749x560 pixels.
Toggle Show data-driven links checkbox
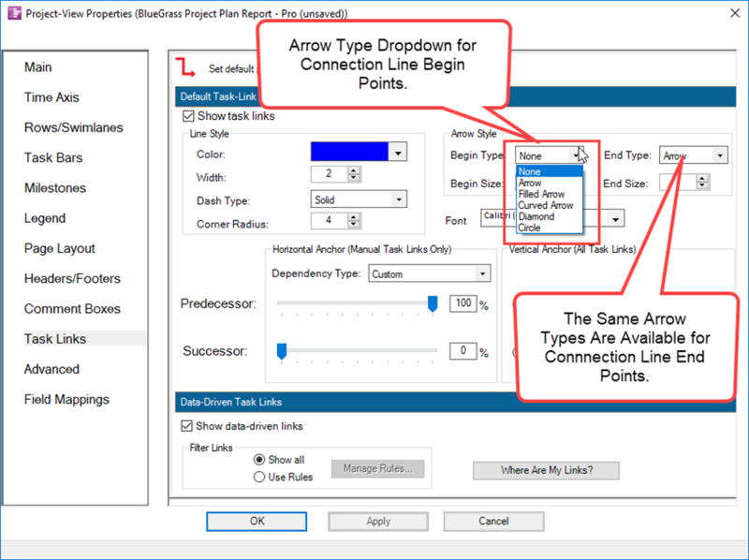coord(186,426)
